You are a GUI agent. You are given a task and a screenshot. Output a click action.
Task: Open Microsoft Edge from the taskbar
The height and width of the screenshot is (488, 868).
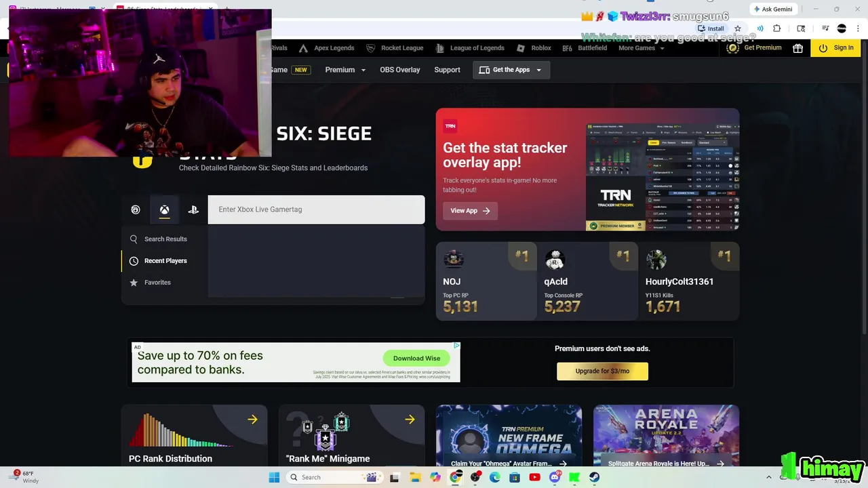(495, 477)
